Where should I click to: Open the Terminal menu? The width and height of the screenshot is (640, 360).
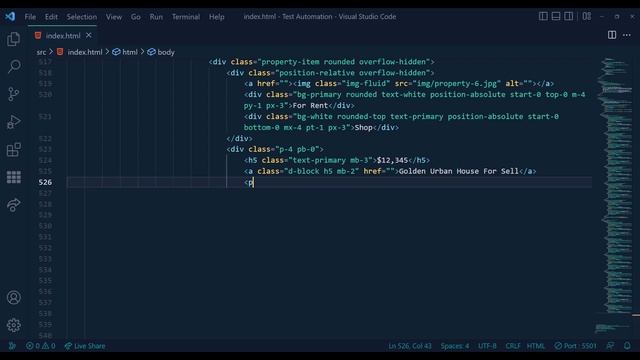click(x=186, y=17)
